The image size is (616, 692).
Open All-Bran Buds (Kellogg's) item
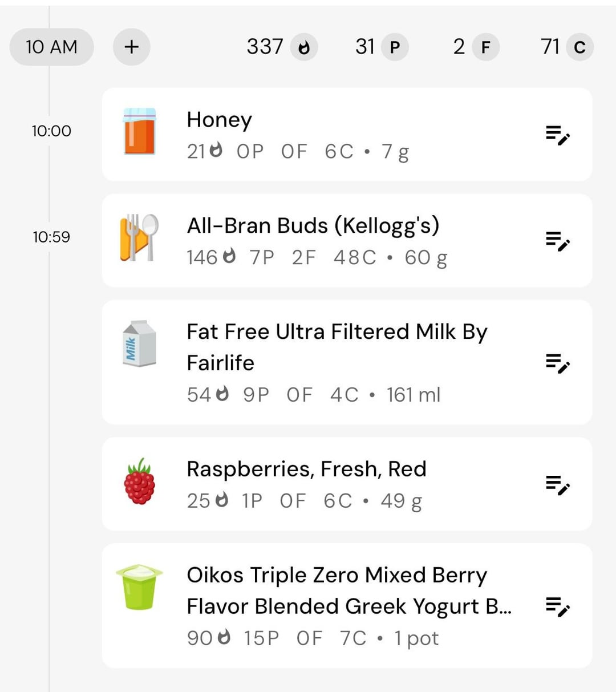pos(347,241)
